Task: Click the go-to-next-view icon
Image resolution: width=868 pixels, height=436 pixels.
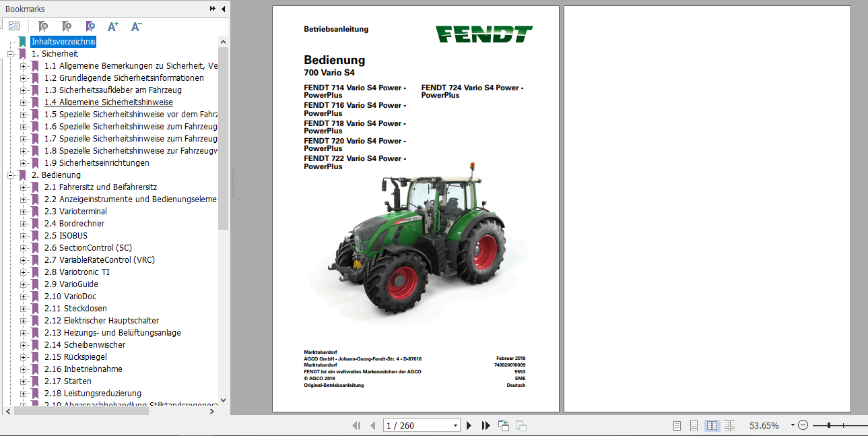Action: click(x=521, y=425)
